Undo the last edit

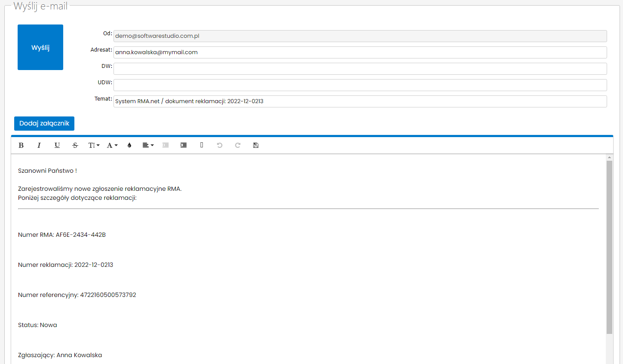coord(220,145)
